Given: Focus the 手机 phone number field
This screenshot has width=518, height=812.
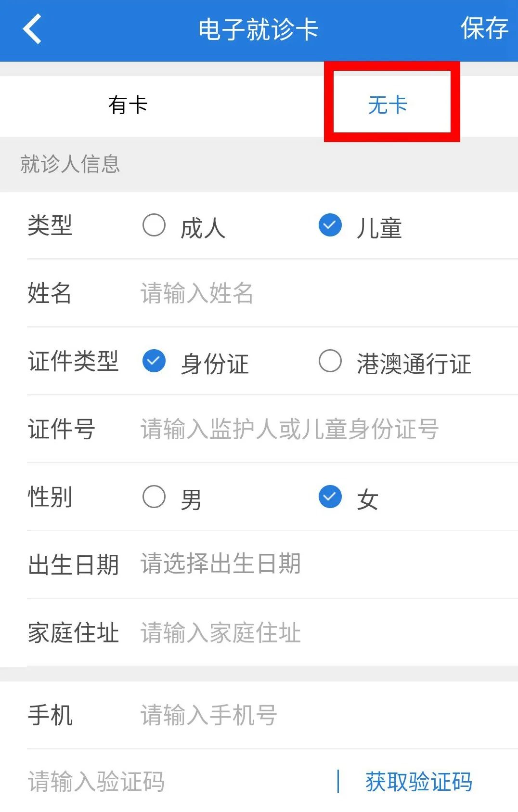Looking at the screenshot, I should click(x=289, y=715).
